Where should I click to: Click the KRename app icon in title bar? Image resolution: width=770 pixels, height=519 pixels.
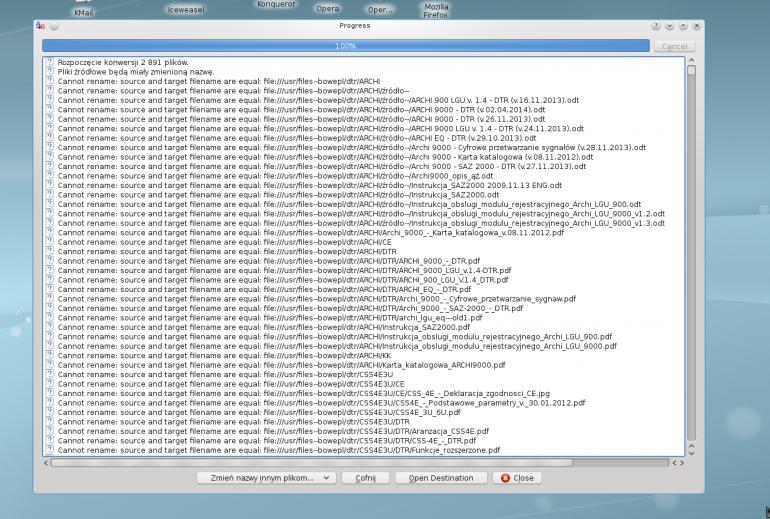[x=39, y=25]
